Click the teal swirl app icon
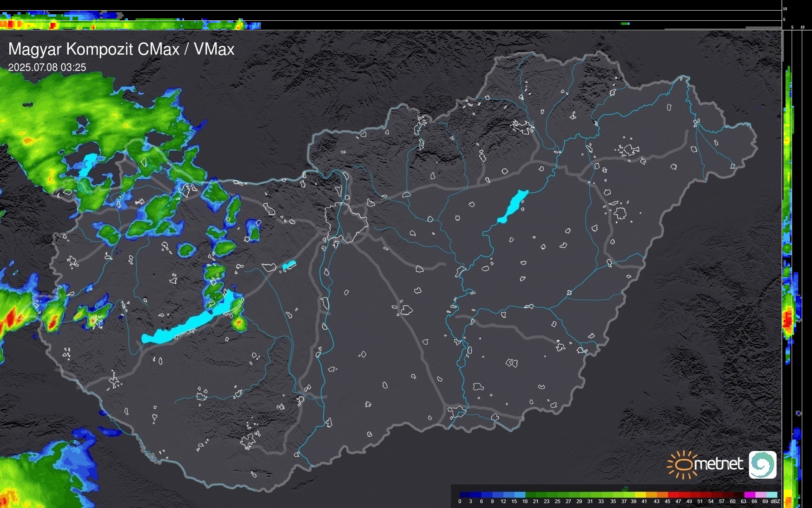The height and width of the screenshot is (508, 812). pos(762,465)
